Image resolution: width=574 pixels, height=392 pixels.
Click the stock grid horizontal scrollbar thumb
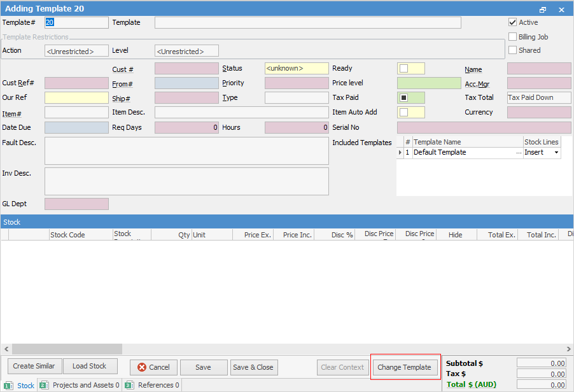[67, 349]
